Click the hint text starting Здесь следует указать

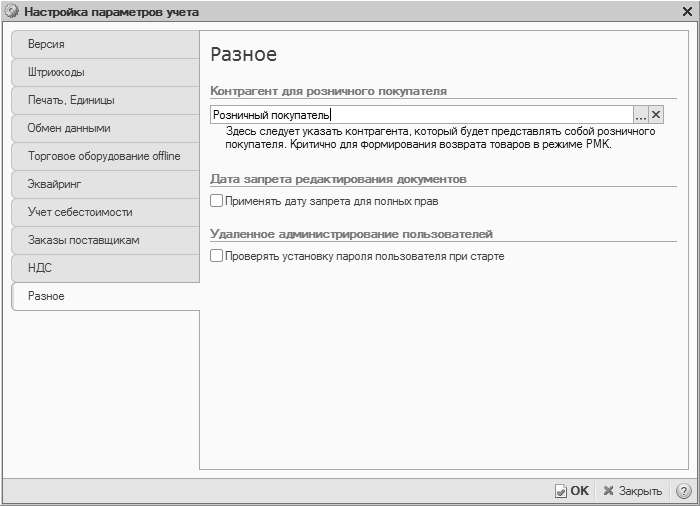coord(440,138)
